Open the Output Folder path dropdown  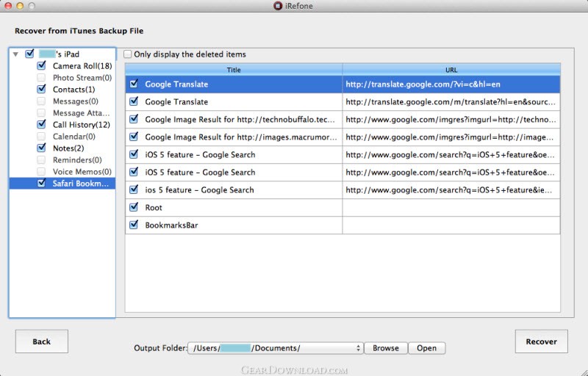tap(275, 348)
